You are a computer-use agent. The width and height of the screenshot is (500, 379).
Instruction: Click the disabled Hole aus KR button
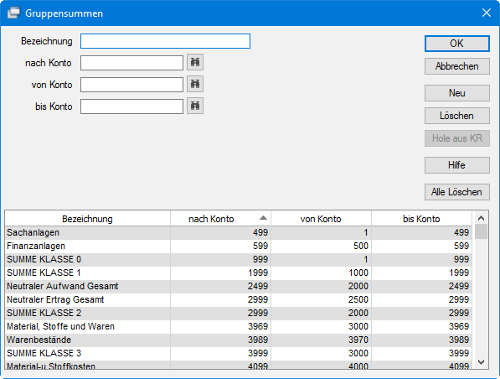457,138
